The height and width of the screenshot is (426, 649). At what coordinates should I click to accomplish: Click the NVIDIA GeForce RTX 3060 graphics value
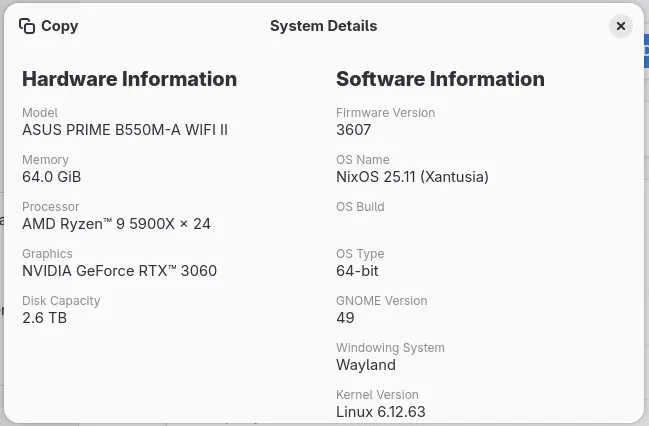119,271
